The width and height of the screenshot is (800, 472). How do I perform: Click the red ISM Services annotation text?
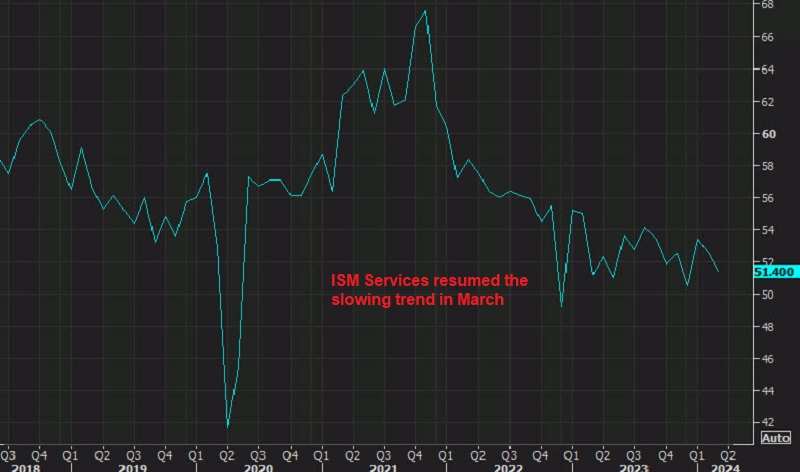(430, 289)
